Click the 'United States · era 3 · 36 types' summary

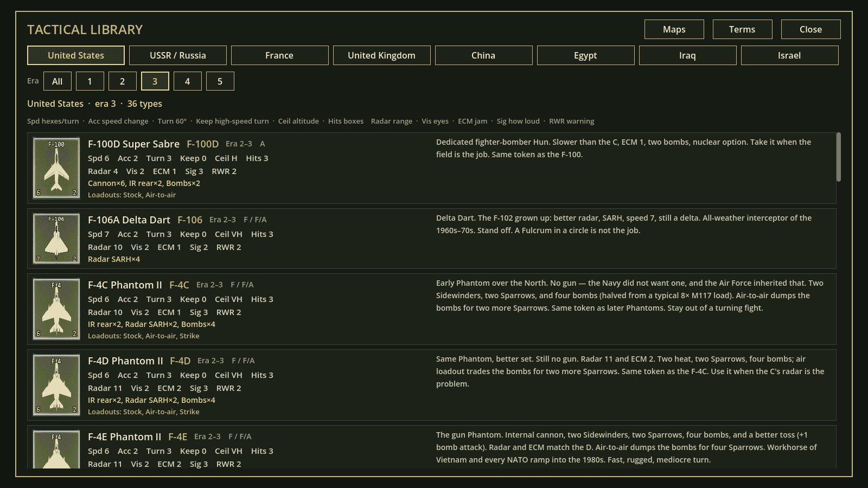click(95, 104)
